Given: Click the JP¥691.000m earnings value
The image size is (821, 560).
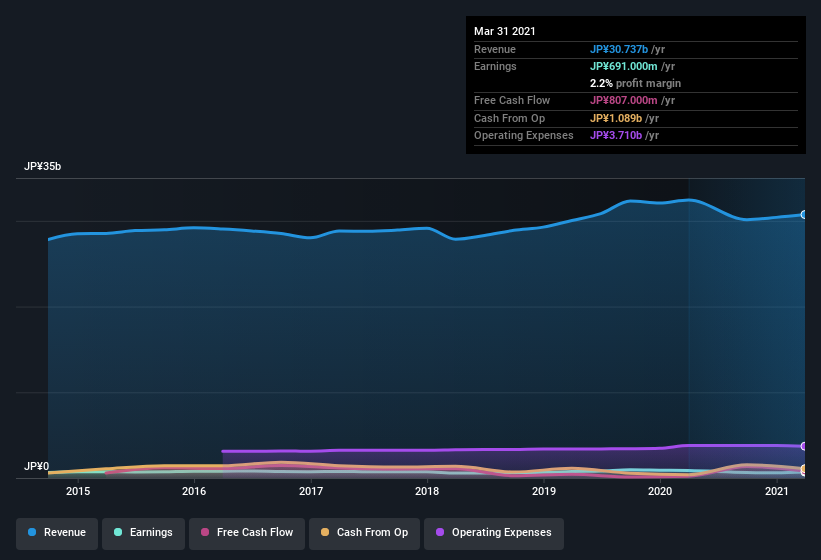Looking at the screenshot, I should [624, 66].
